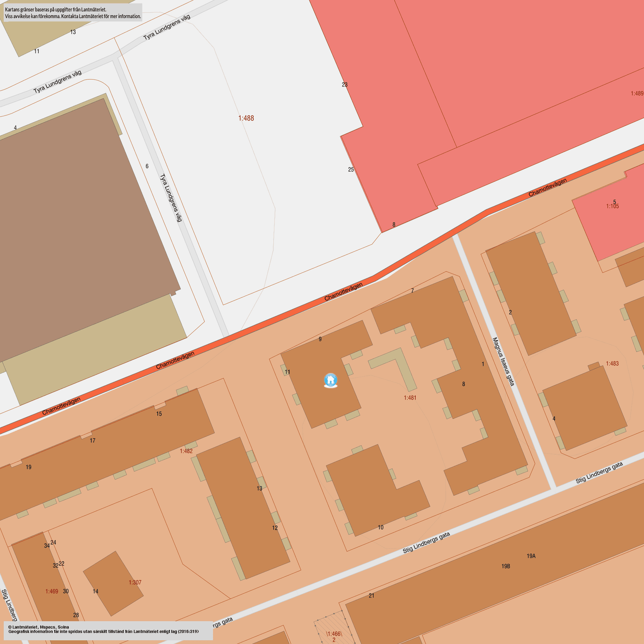
Task: Select house number 25 near red building
Action: coord(351,169)
